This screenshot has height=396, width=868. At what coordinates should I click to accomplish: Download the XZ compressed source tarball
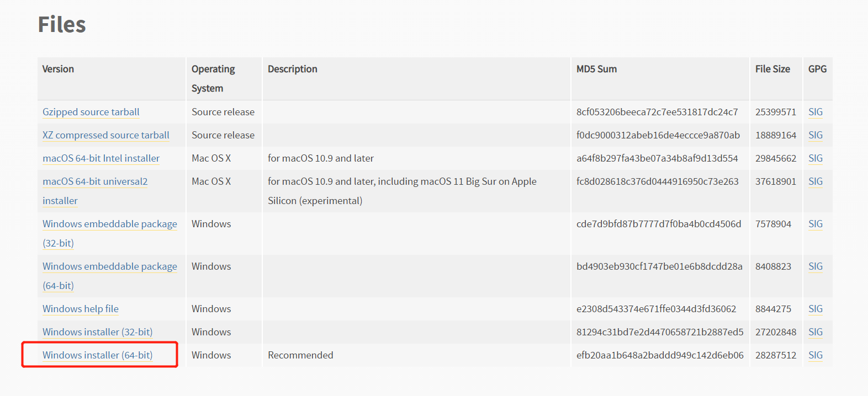coord(106,135)
